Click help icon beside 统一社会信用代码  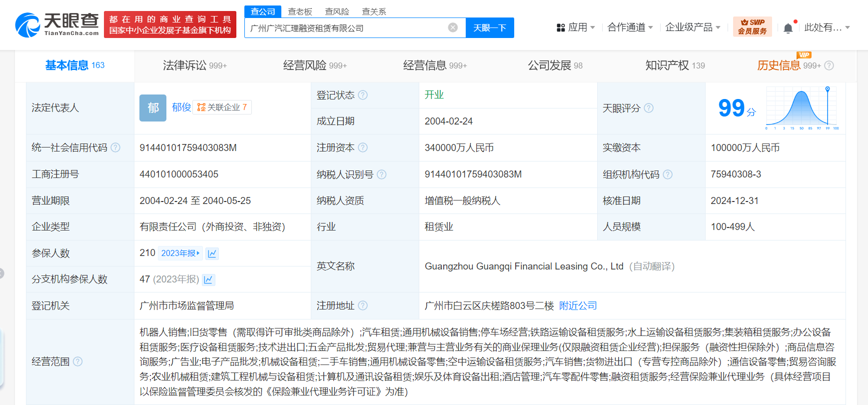pyautogui.click(x=115, y=147)
